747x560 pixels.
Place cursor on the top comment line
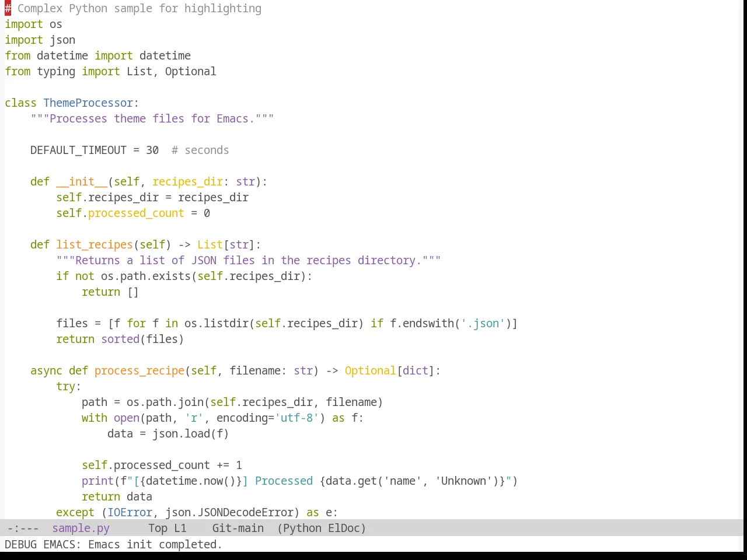(133, 9)
